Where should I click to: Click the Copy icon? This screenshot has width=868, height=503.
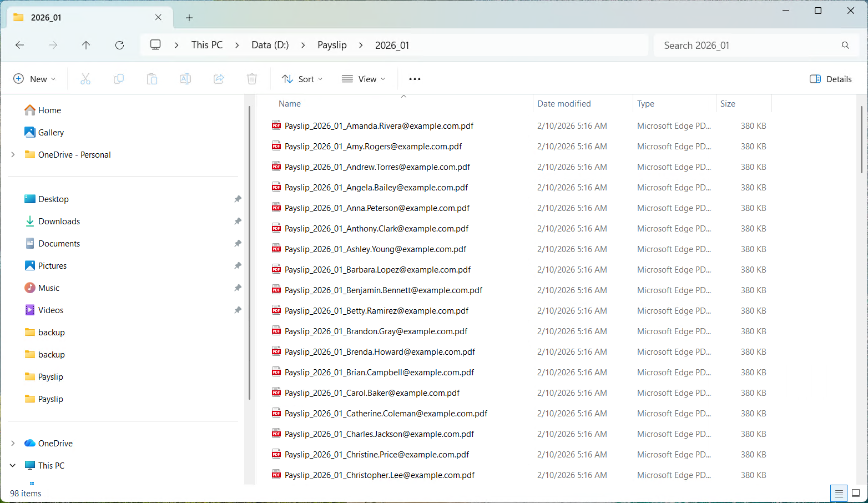pyautogui.click(x=118, y=78)
